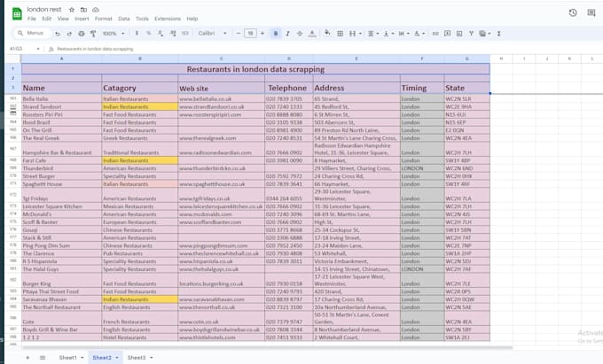Open the vertical align dropdown
Image resolution: width=603 pixels, height=364 pixels.
388,34
